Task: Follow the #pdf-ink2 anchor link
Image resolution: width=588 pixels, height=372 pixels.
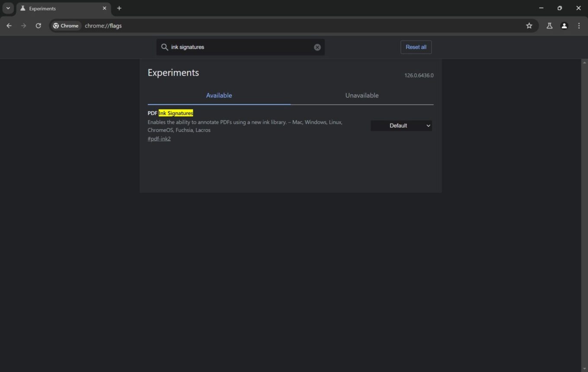Action: [x=159, y=139]
